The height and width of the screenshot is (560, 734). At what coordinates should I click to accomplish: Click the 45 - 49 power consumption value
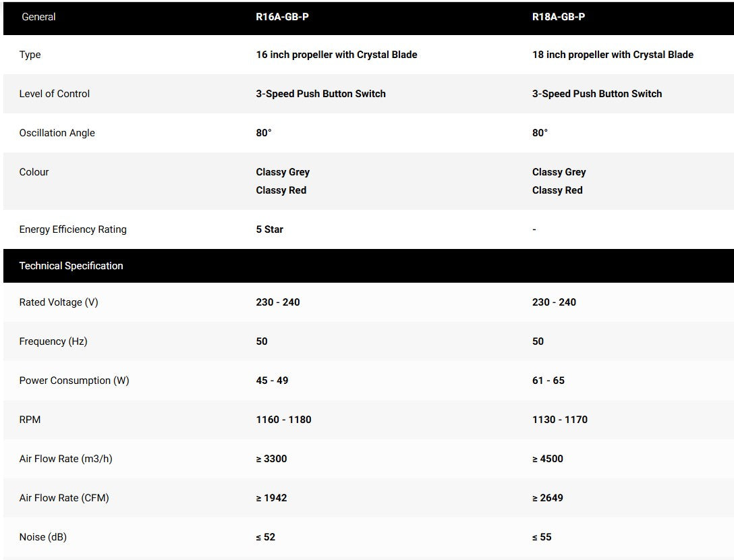272,381
